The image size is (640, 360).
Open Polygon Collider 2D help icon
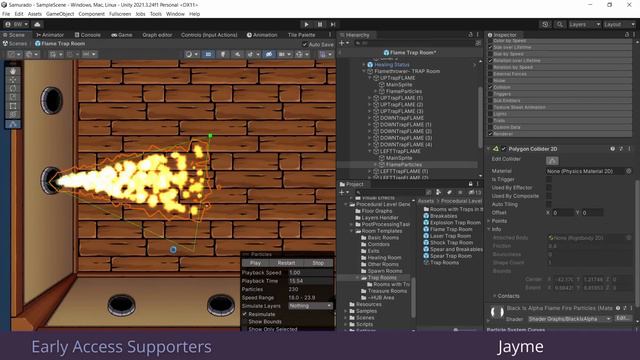613,149
